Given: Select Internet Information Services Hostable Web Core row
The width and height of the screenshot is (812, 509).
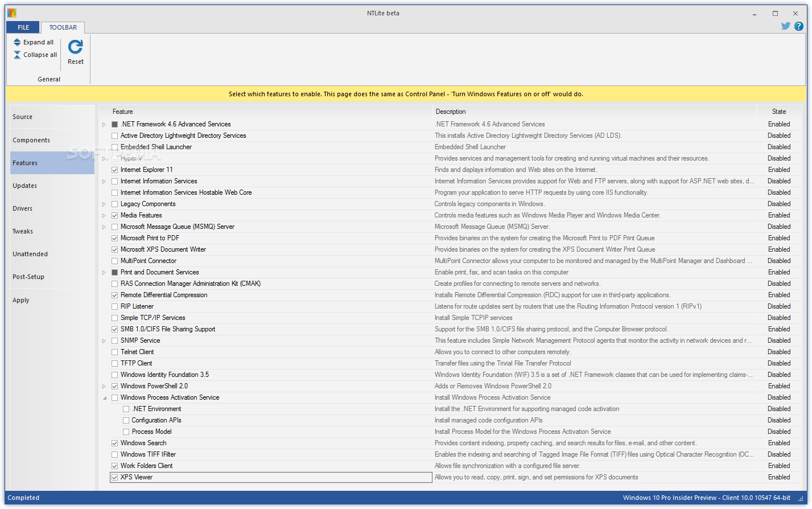Looking at the screenshot, I should [450, 192].
